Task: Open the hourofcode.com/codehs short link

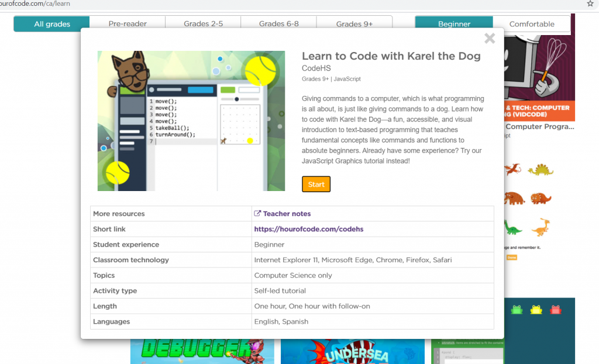Action: 309,229
